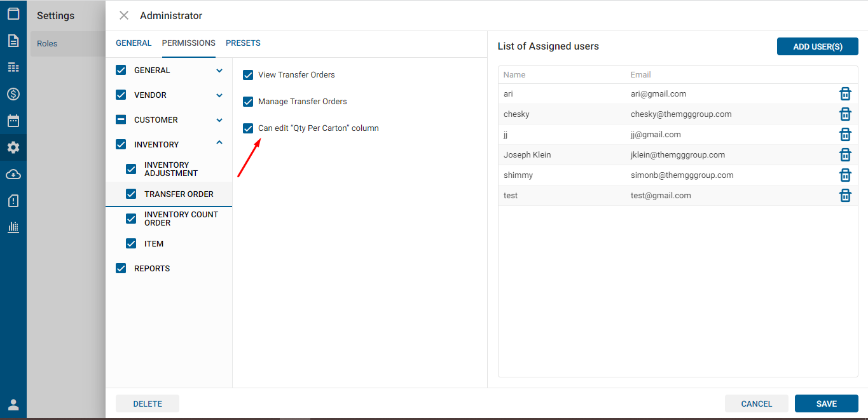Image resolution: width=868 pixels, height=420 pixels.
Task: Toggle Manage Transfer Orders checkbox
Action: coord(248,102)
